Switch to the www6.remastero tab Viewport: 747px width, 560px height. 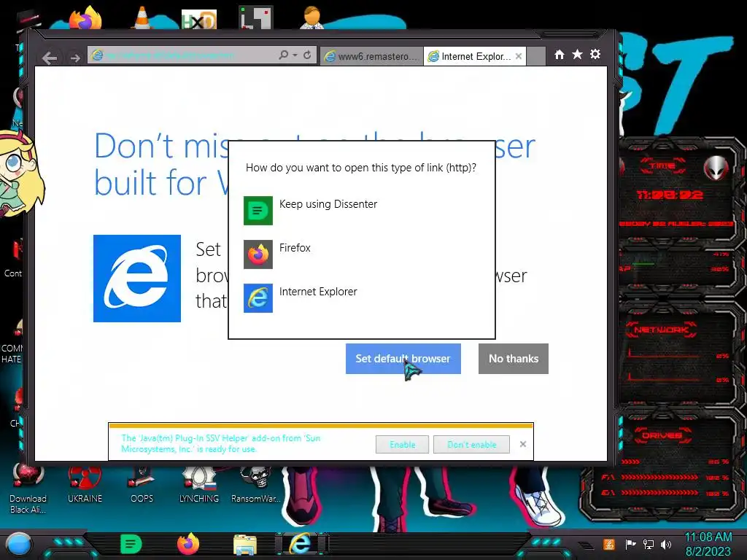click(371, 56)
